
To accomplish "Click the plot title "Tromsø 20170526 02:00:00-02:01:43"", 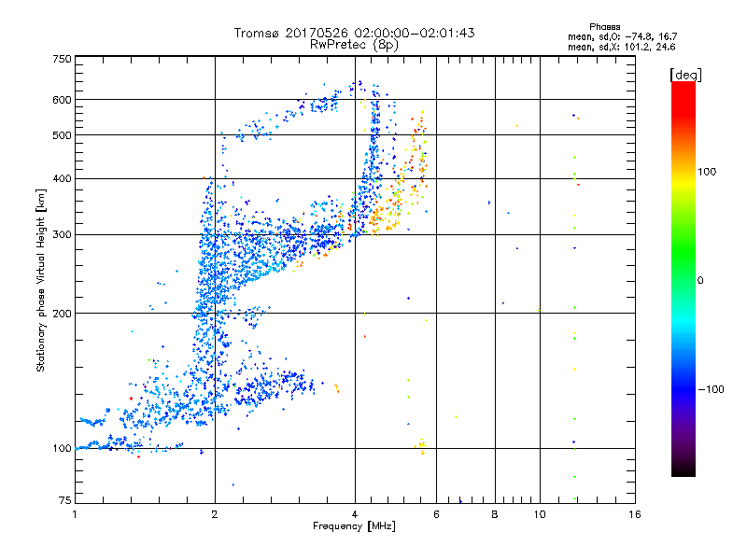I will coord(354,33).
